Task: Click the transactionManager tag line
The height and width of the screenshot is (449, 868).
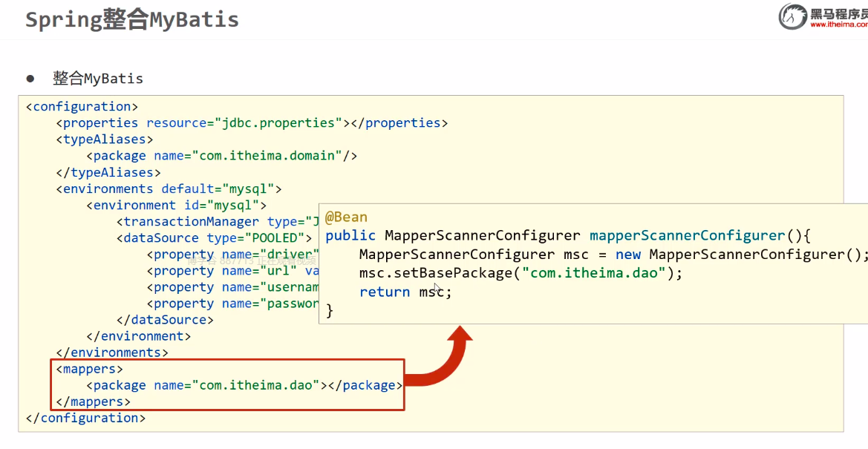Action: point(217,221)
